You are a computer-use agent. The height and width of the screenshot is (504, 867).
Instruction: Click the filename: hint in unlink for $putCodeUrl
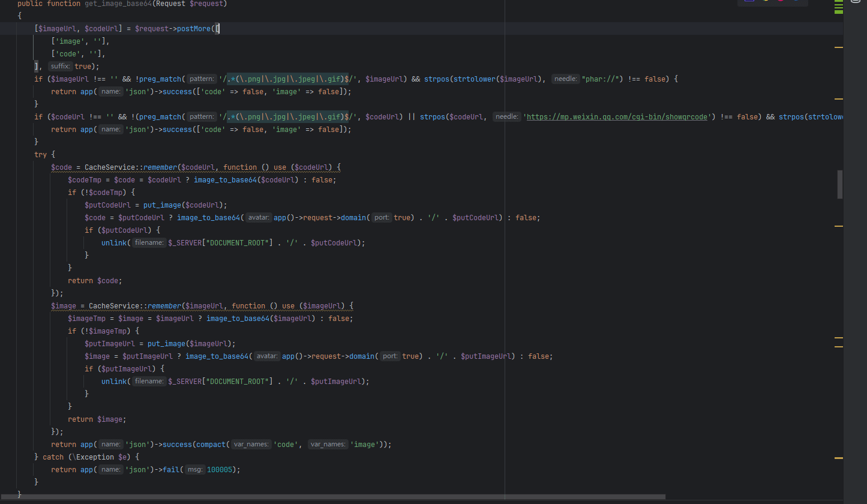point(149,243)
